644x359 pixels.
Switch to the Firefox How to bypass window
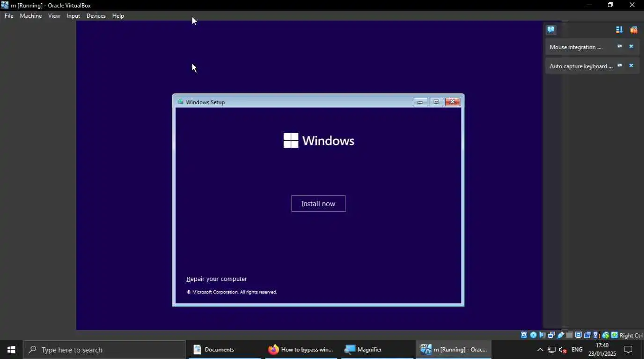pyautogui.click(x=301, y=350)
